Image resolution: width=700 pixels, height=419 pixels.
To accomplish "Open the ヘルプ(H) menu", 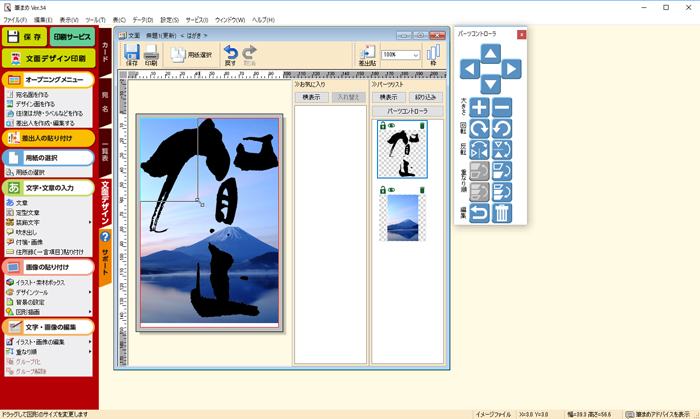I will point(263,20).
